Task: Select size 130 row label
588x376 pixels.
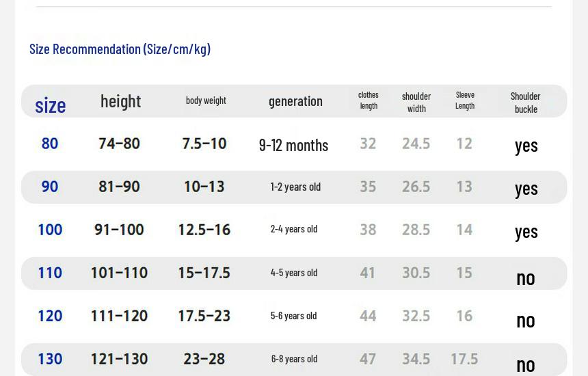Action: 50,359
